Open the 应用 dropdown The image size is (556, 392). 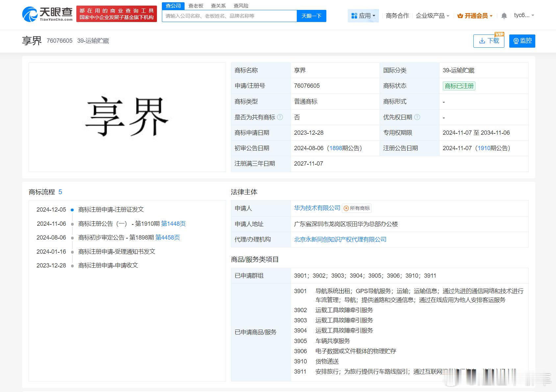click(363, 15)
